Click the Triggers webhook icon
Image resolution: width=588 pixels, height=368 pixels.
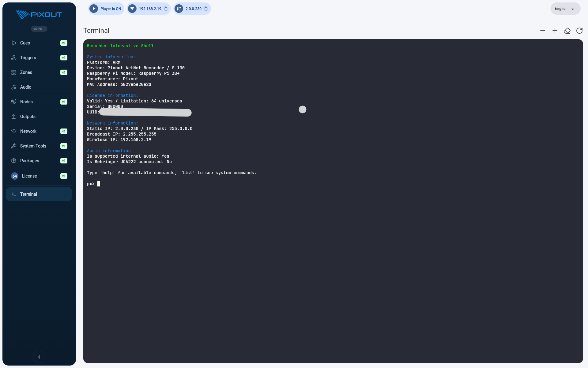(14, 58)
